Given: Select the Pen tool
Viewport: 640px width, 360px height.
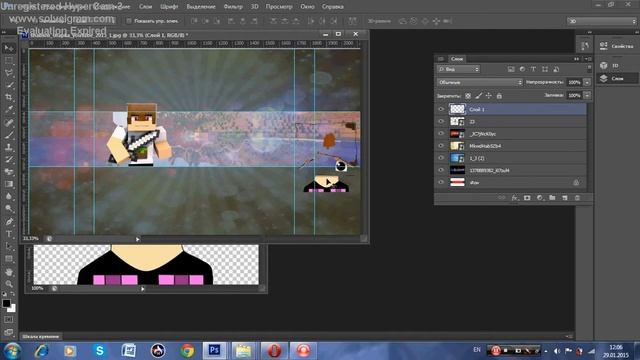Looking at the screenshot, I should 9,222.
